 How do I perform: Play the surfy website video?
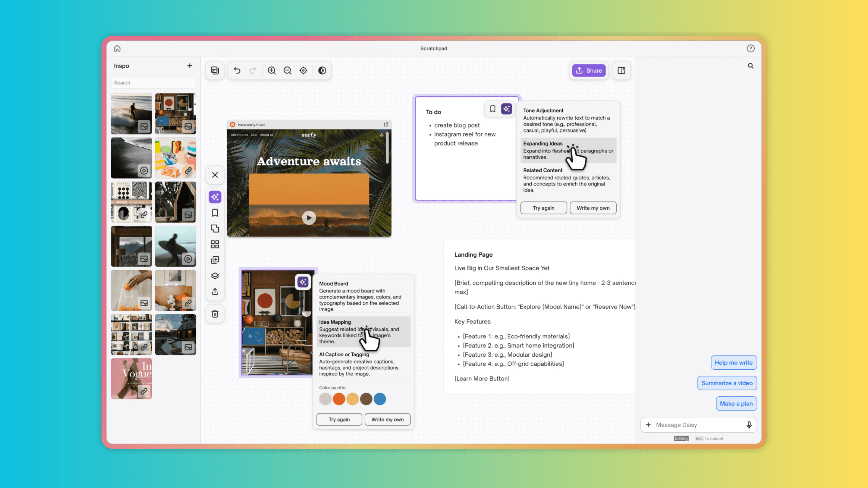pyautogui.click(x=309, y=218)
